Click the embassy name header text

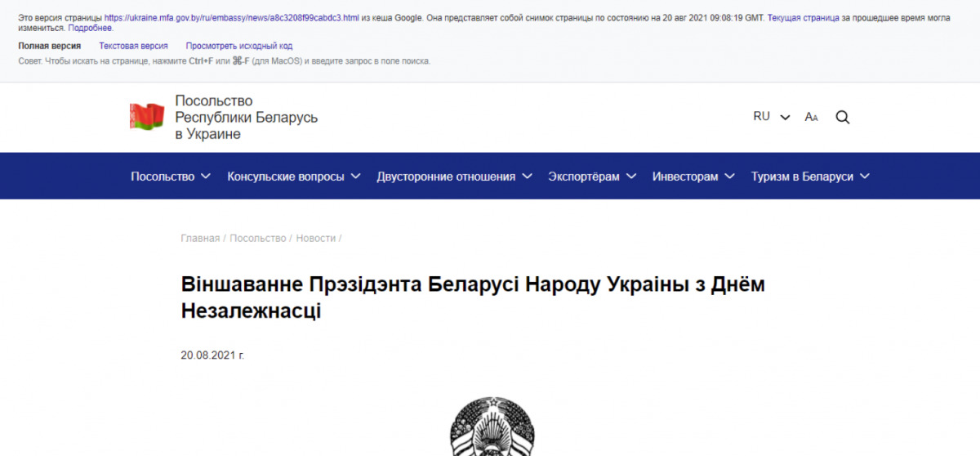(247, 117)
